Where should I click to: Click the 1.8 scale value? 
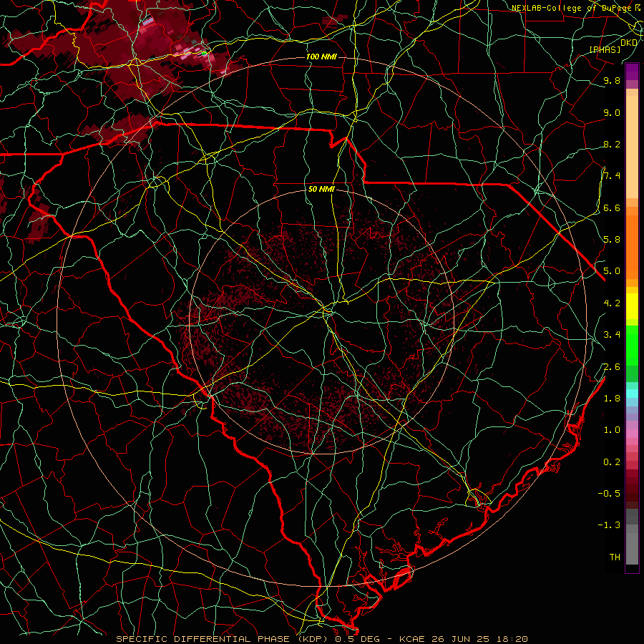(x=612, y=399)
